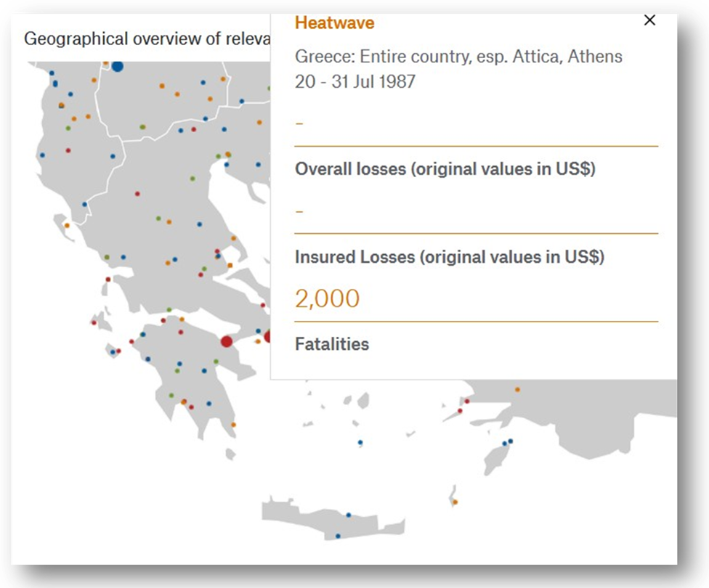Screen dimensions: 709x588
Task: Click the Greece location and date description
Action: 458,69
